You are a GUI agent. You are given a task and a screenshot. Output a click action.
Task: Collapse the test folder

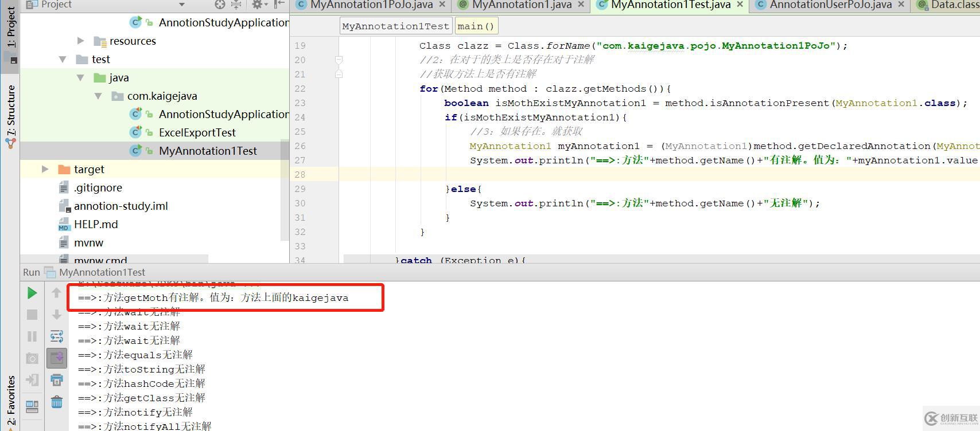point(63,59)
